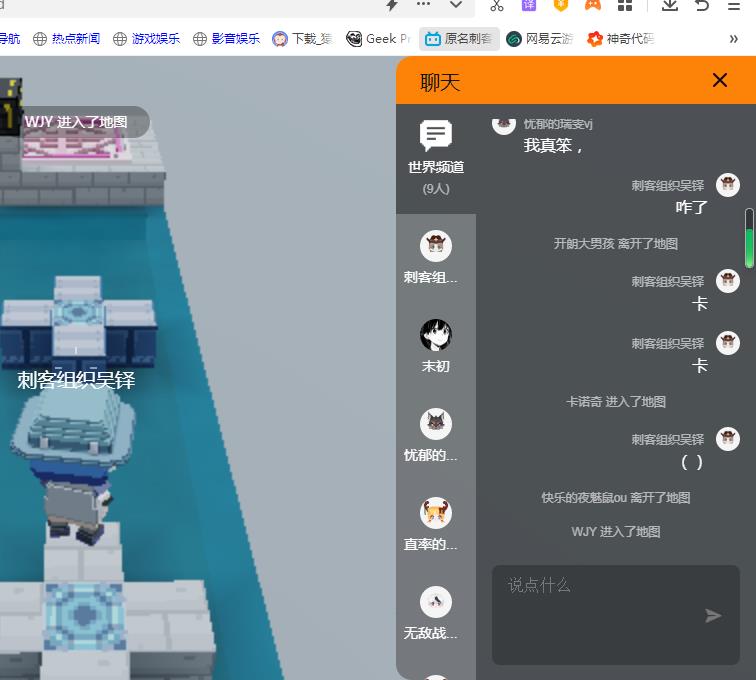This screenshot has height=680, width=756.
Task: Click the 聊天 panel title
Action: tap(440, 82)
